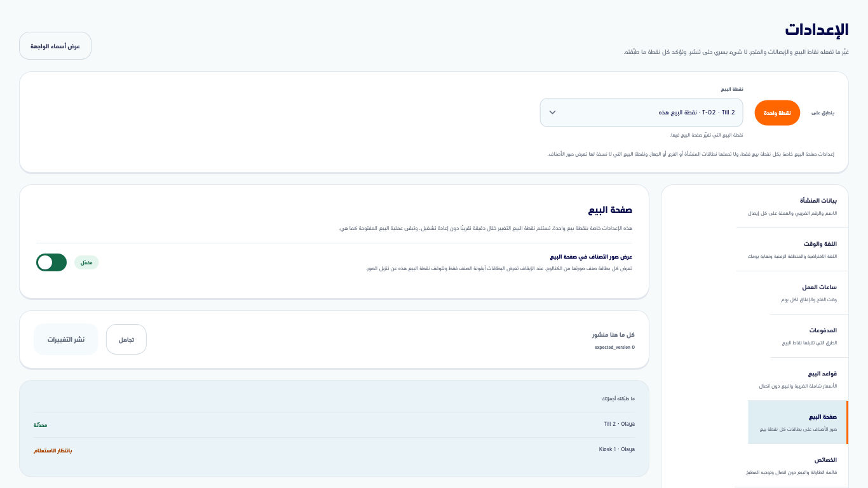Screen dimensions: 868x488
Task: Click the محدّثة status label
Action: point(41,425)
